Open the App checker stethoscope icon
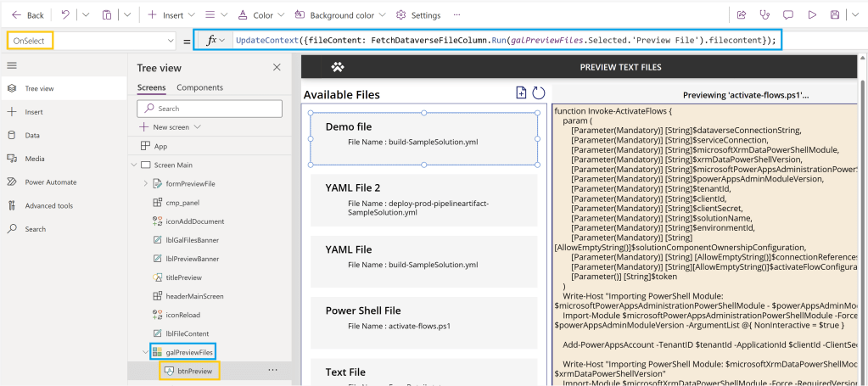The width and height of the screenshot is (868, 386). pyautogui.click(x=764, y=15)
